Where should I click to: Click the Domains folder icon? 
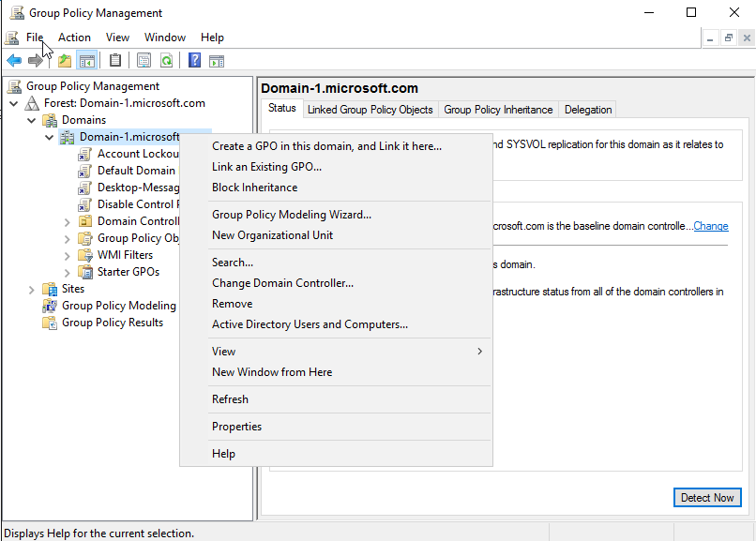click(50, 120)
